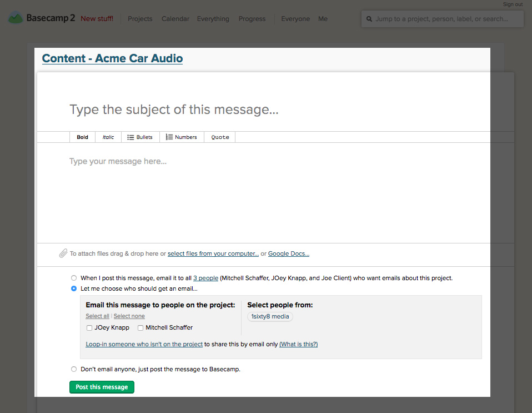
Task: Check the Mitchell Schaffer checkbox
Action: [x=140, y=328]
